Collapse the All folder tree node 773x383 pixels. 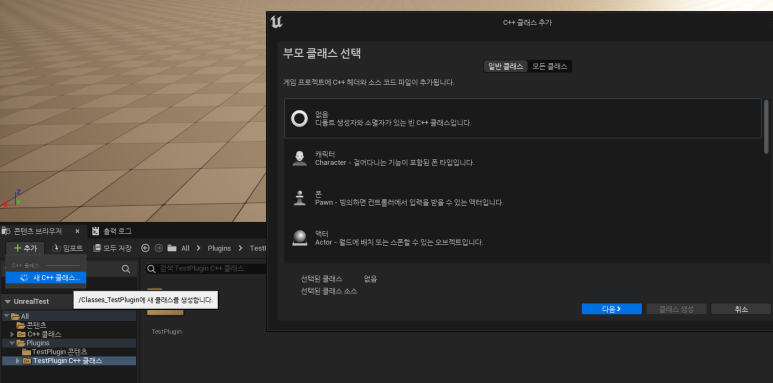pyautogui.click(x=6, y=316)
